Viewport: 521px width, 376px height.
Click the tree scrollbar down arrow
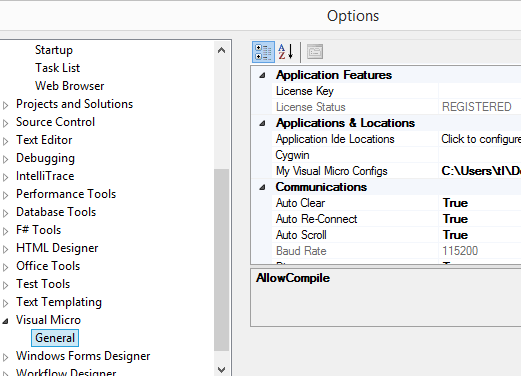[x=221, y=370]
